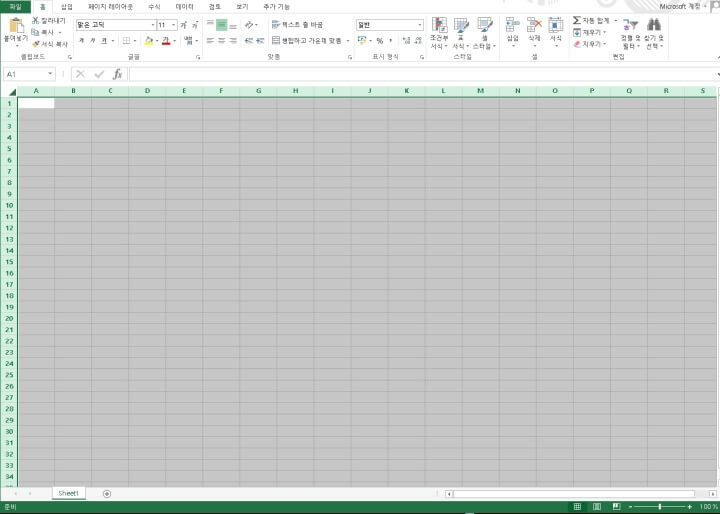Click the red font color button
The image size is (720, 514).
pos(166,41)
